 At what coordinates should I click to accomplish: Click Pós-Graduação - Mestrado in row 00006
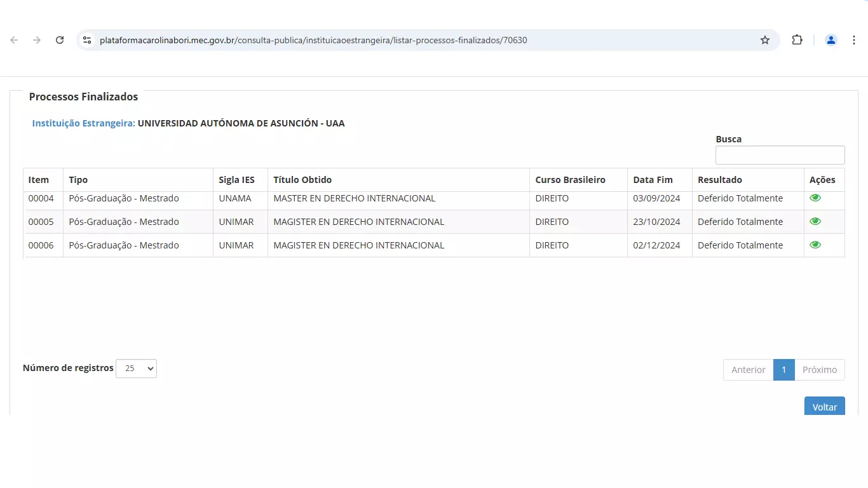(124, 245)
